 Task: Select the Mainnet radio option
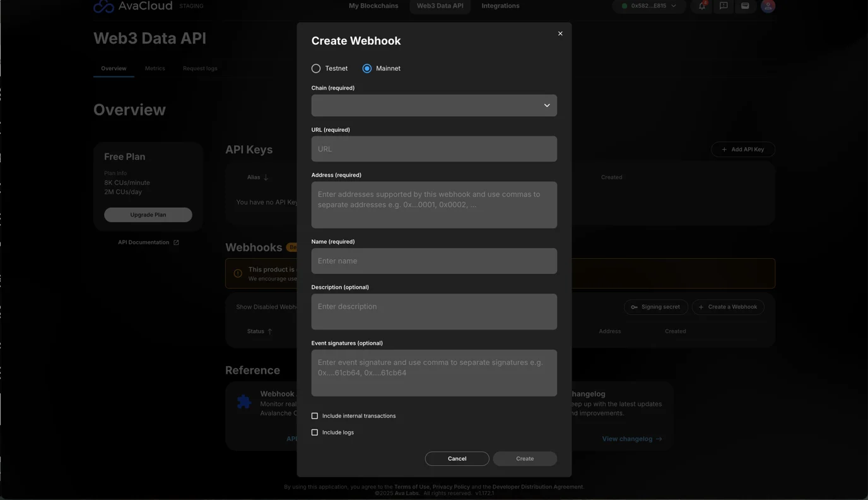(x=367, y=68)
